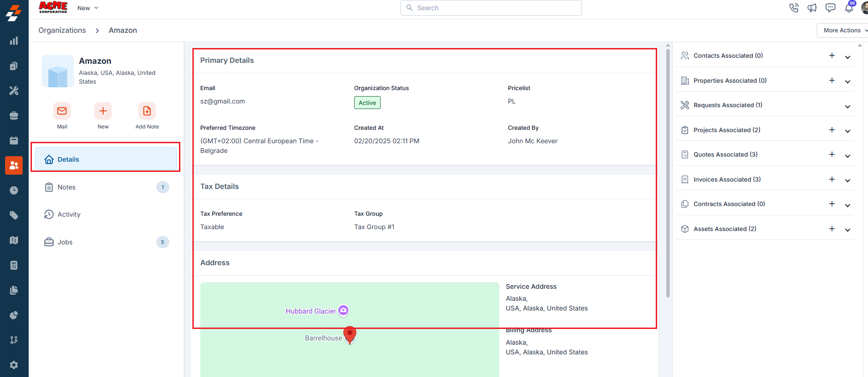Expand the Invoices Associated section chevron
868x377 pixels.
tap(848, 180)
